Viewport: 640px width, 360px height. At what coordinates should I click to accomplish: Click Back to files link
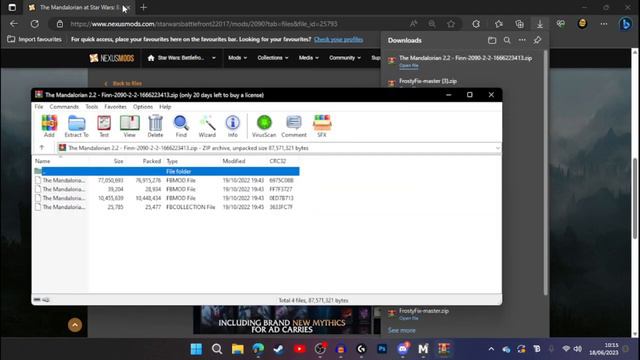pos(123,84)
